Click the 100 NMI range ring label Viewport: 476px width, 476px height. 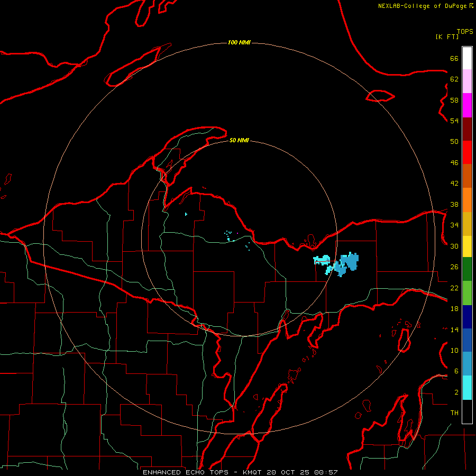[239, 42]
